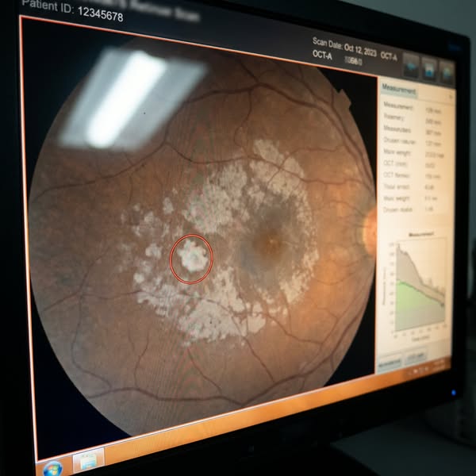Click the system tray icons near the clock

click(419, 370)
